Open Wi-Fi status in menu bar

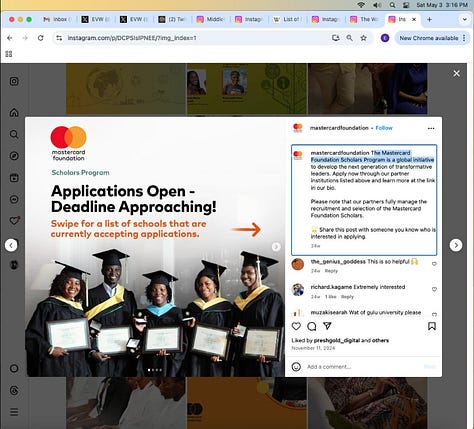point(361,5)
